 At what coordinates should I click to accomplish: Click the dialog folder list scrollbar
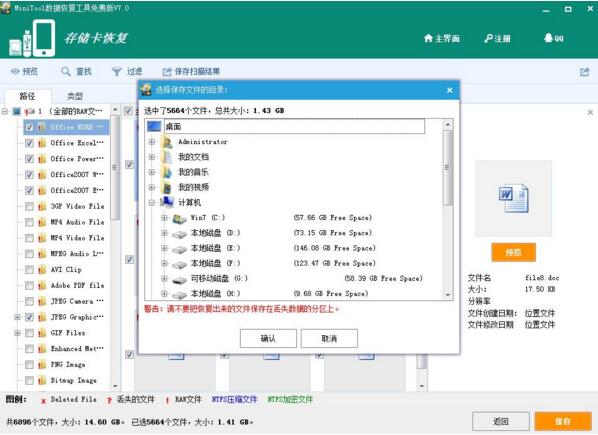448,168
